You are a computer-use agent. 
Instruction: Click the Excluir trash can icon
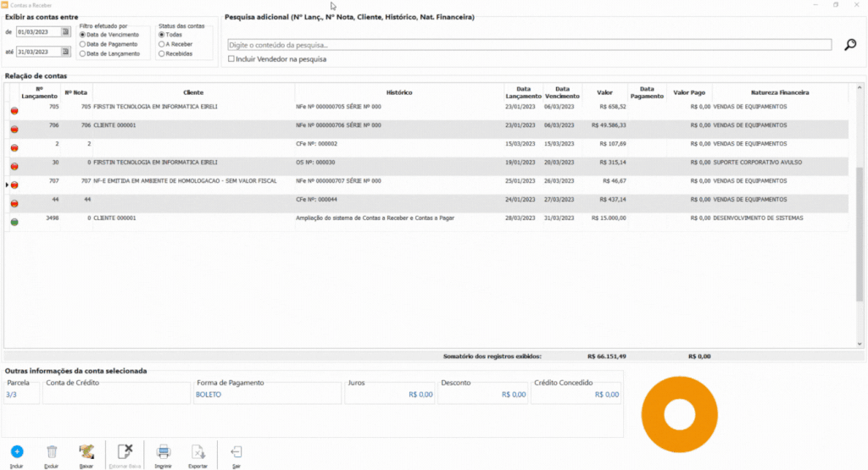pyautogui.click(x=52, y=451)
